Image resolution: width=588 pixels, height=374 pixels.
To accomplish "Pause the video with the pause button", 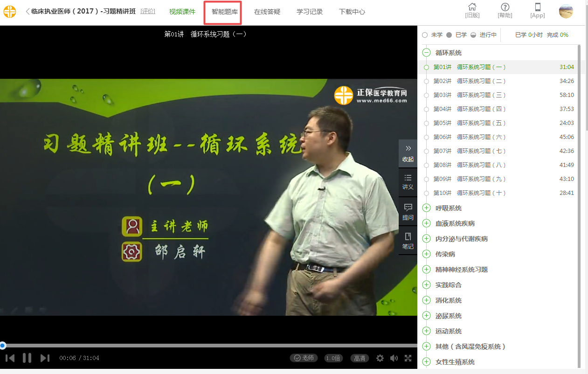I will tap(27, 358).
